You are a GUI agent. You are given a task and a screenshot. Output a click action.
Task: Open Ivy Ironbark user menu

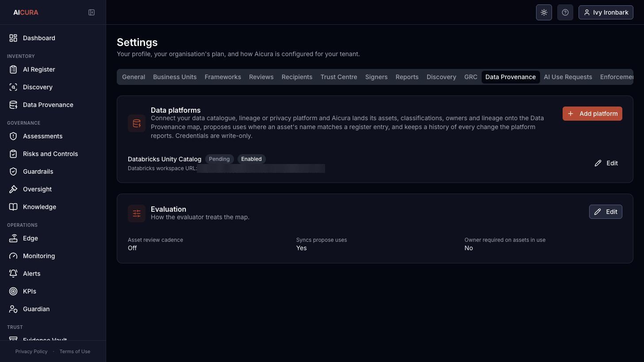[606, 12]
